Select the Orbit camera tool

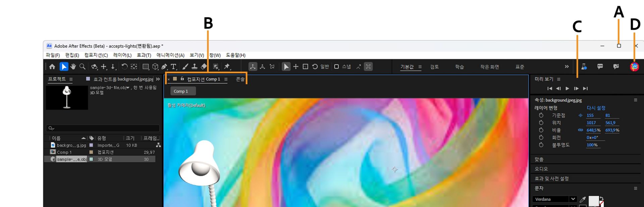(x=95, y=67)
